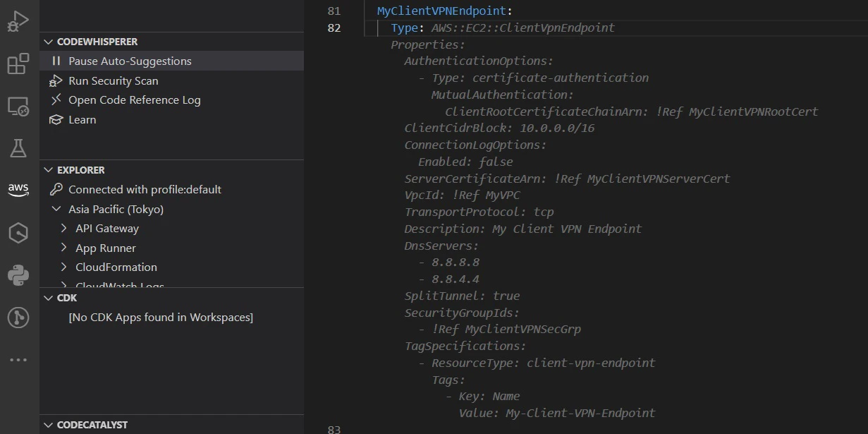Click the TransportProtocol: tcp line
Viewport: 868px width, 434px height.
479,212
